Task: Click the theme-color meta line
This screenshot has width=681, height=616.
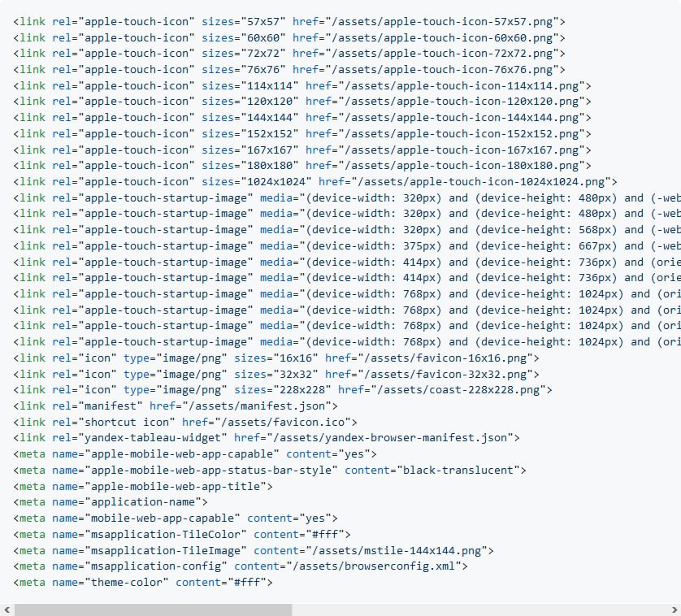Action: [143, 582]
